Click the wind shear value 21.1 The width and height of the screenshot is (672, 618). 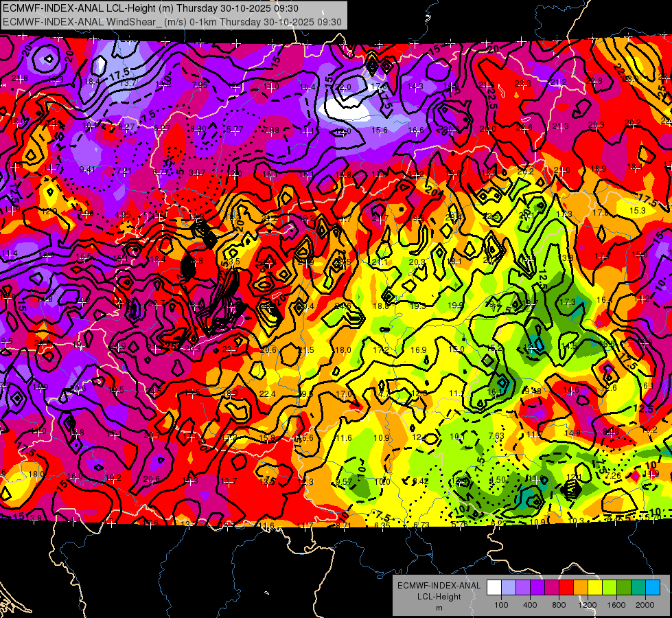pos(380,262)
